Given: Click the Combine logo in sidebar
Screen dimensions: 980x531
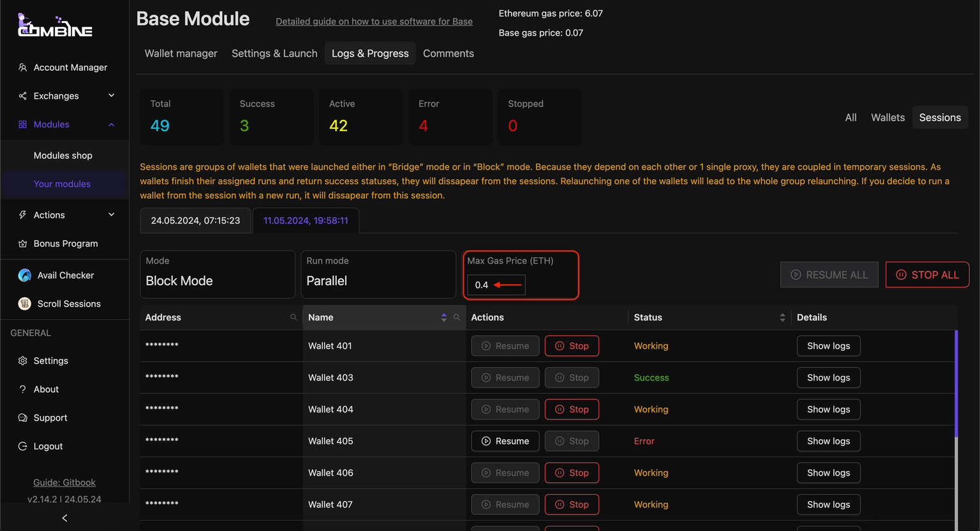Looking at the screenshot, I should tap(55, 25).
